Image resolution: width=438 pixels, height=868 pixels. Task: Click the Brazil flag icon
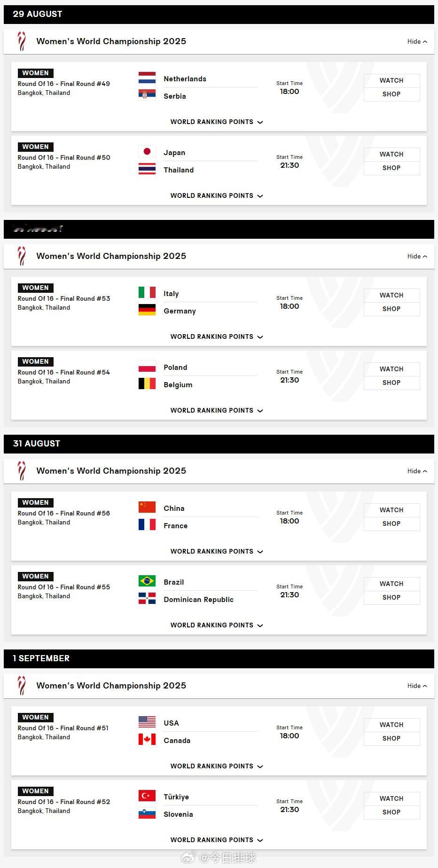pyautogui.click(x=147, y=581)
